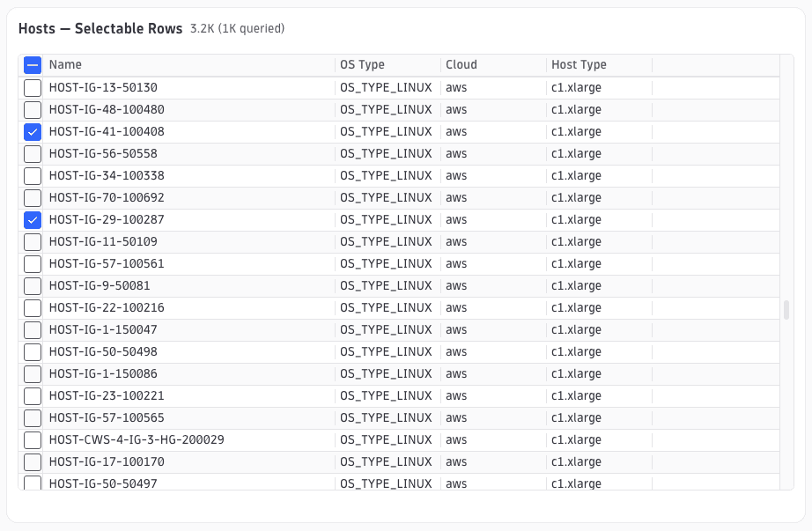812x531 pixels.
Task: Mark the HOST-IG-50-50498 checkbox
Action: pyautogui.click(x=33, y=351)
